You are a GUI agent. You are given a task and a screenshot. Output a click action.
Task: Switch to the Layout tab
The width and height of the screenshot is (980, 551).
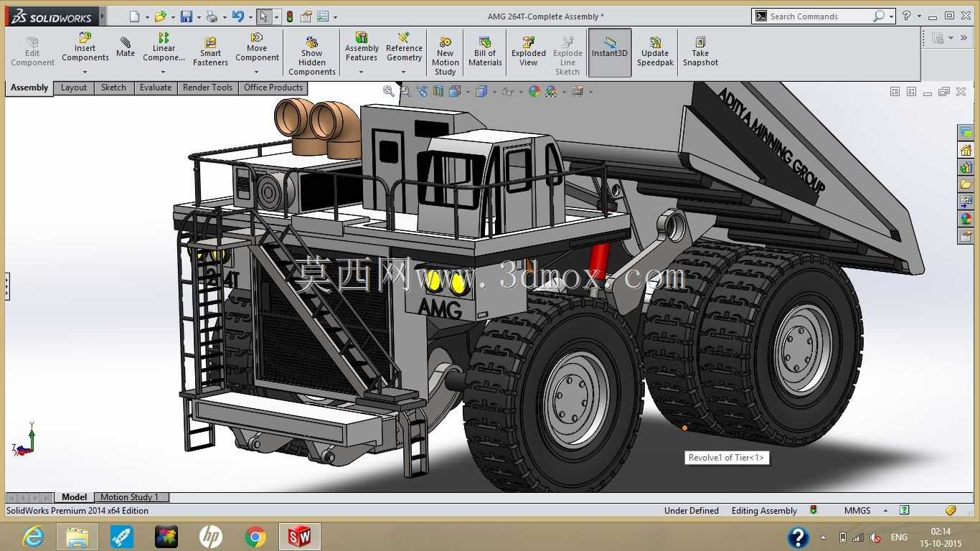point(74,88)
